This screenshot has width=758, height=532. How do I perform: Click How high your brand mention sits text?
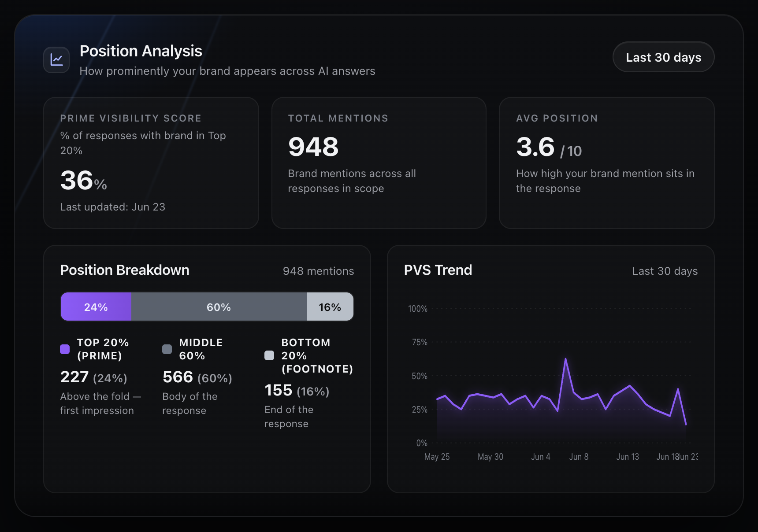pyautogui.click(x=606, y=181)
